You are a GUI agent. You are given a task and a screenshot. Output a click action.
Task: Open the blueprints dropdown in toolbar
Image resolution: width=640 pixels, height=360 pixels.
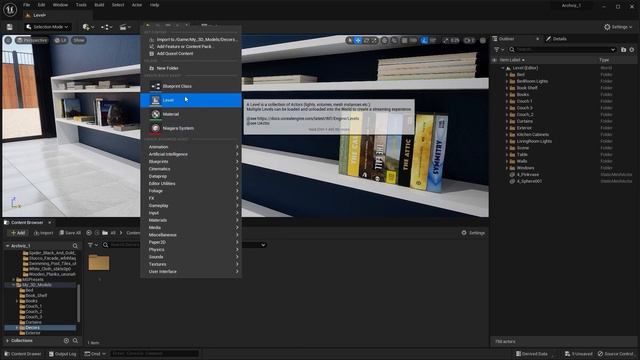coord(107,27)
